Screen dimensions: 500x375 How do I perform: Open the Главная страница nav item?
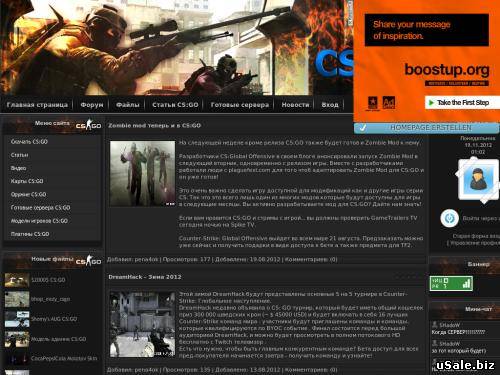37,105
